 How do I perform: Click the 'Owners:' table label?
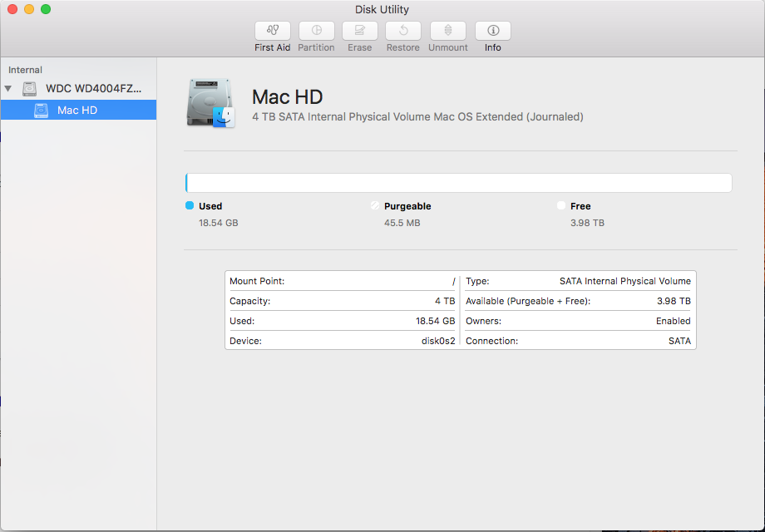[x=483, y=322]
